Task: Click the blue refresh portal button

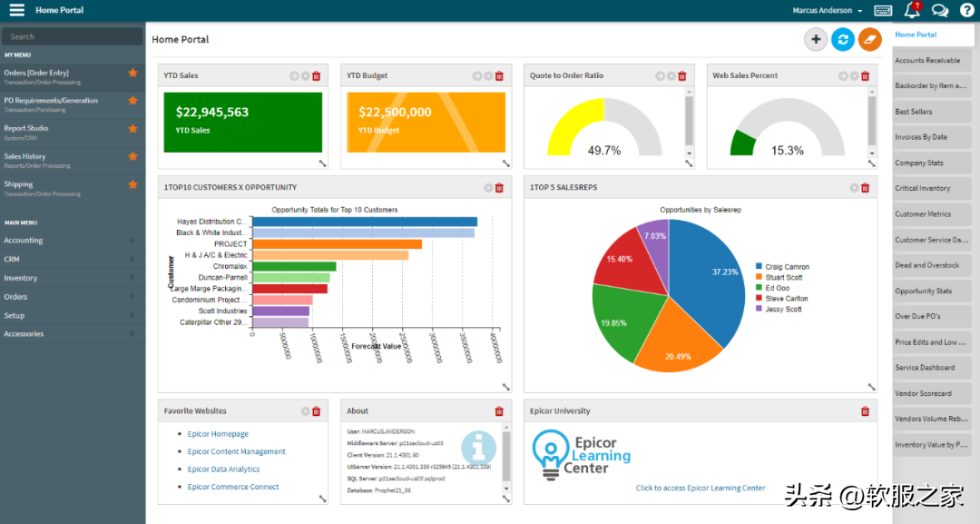Action: click(x=843, y=39)
